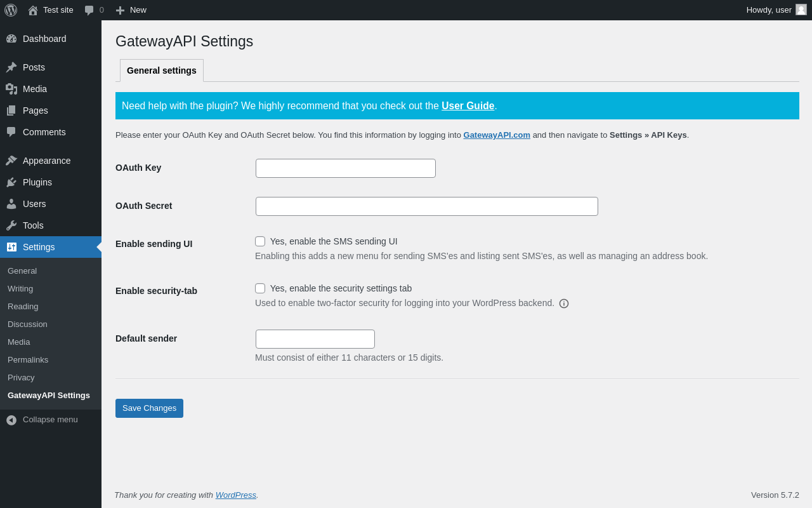
Task: Open the Privacy settings submenu item
Action: coord(51,378)
